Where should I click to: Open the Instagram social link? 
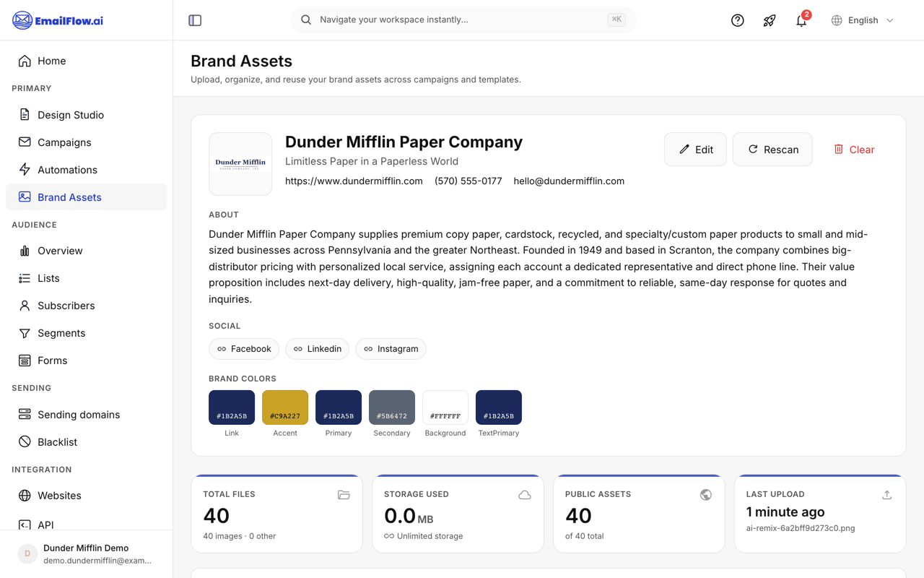click(x=391, y=349)
